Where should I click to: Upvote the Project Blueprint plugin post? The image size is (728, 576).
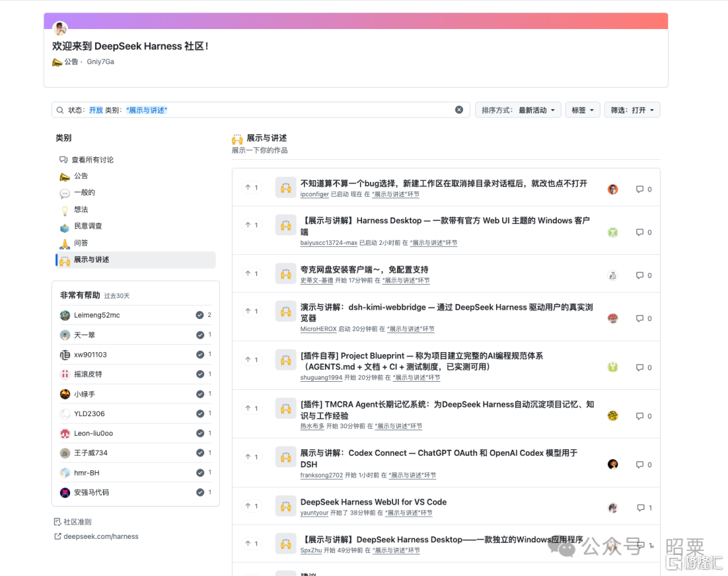[252, 360]
